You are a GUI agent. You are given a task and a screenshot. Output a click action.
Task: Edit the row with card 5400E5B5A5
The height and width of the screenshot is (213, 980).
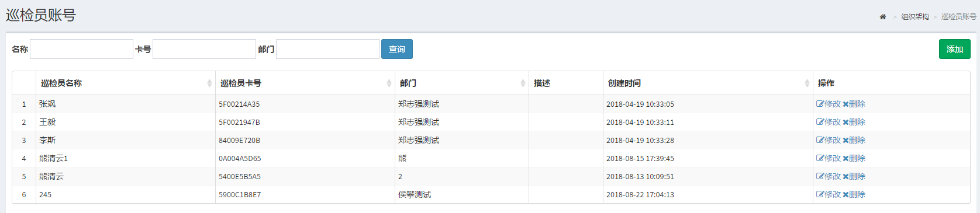(x=829, y=176)
